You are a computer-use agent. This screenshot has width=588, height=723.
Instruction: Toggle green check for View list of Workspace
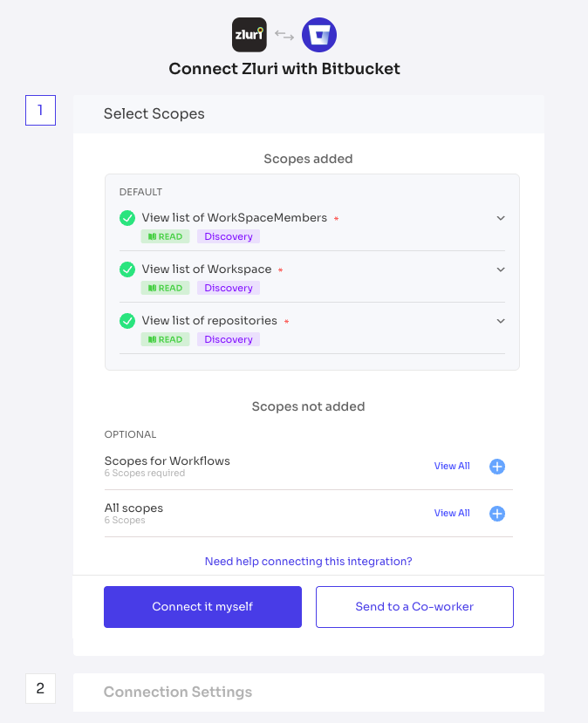click(x=127, y=269)
